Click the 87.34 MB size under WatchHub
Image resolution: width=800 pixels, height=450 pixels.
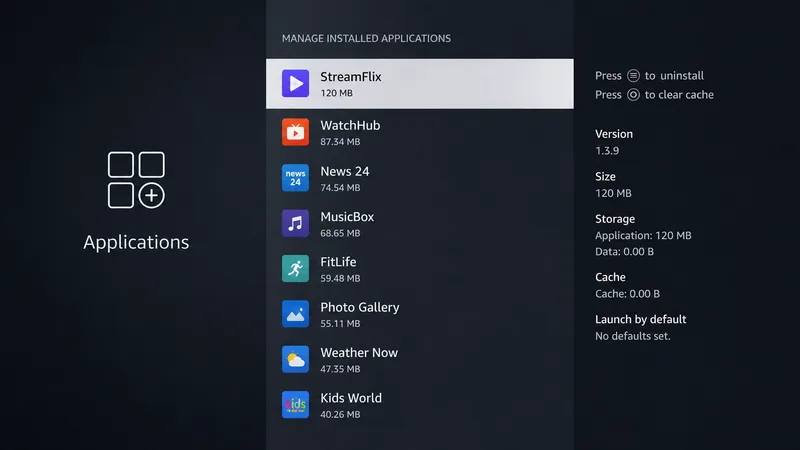click(x=340, y=142)
